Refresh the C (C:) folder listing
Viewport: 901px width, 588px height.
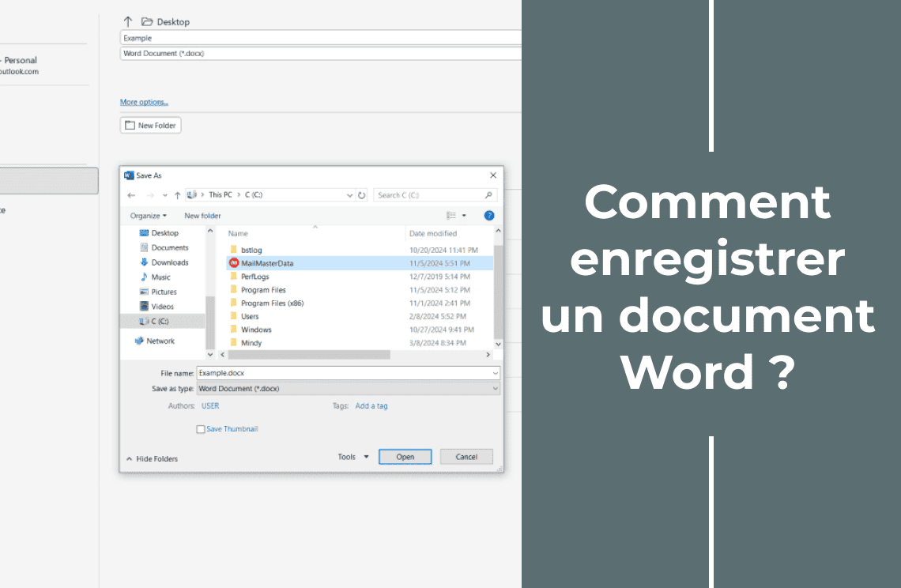pos(362,195)
